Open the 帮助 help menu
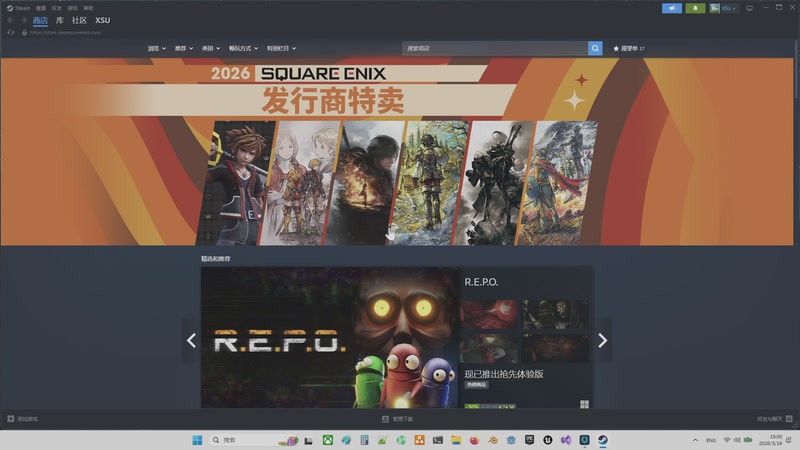 [88, 8]
